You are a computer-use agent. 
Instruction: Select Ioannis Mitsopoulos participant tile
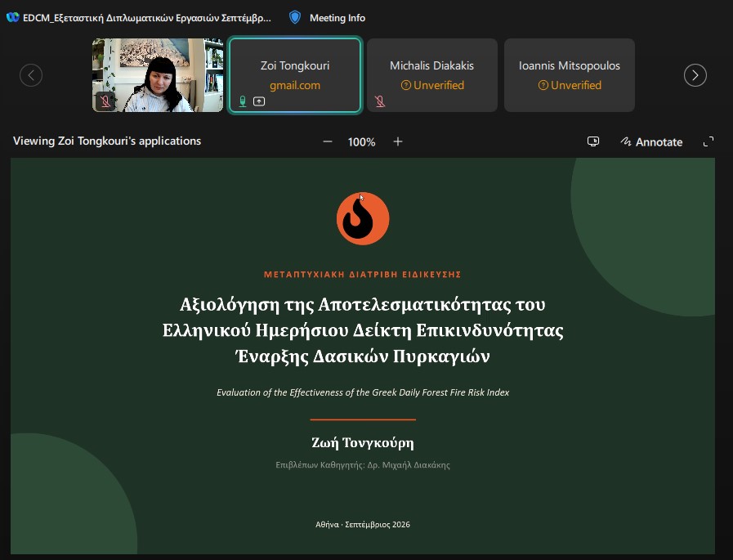point(570,75)
